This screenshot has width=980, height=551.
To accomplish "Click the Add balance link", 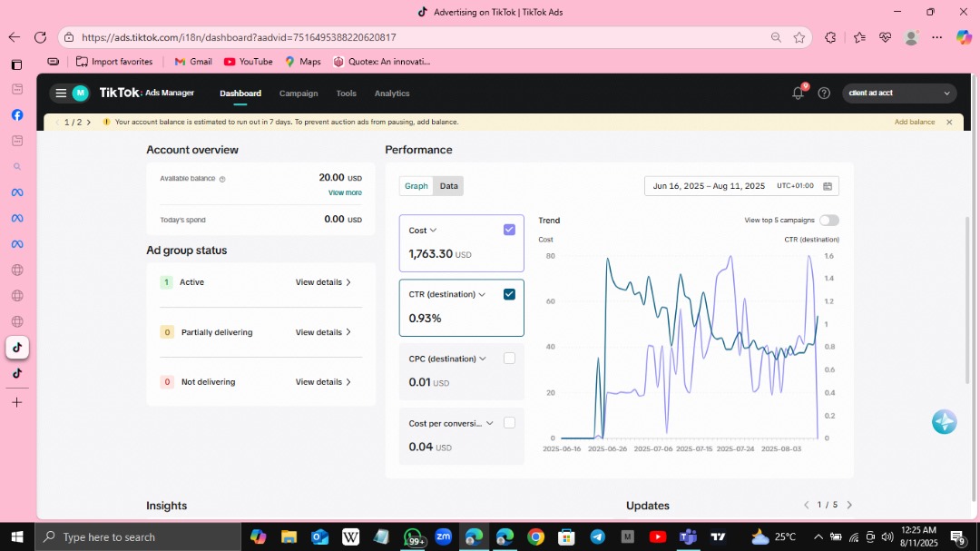I will (914, 122).
